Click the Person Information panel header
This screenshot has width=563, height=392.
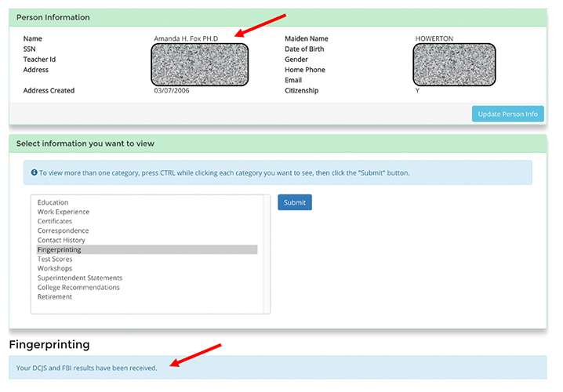tap(53, 17)
